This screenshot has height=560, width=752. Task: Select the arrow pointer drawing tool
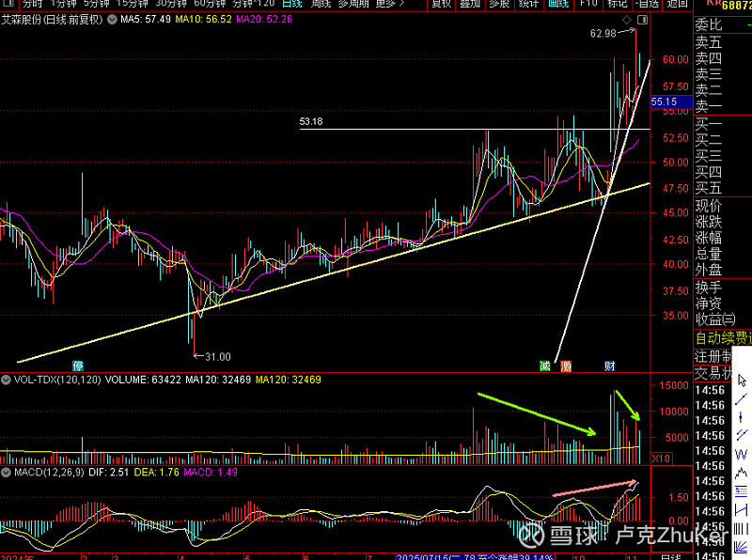tap(742, 381)
